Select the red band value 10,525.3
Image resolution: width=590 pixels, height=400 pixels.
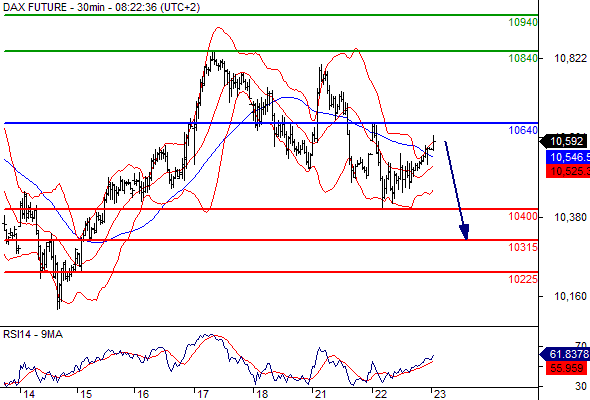(x=568, y=172)
